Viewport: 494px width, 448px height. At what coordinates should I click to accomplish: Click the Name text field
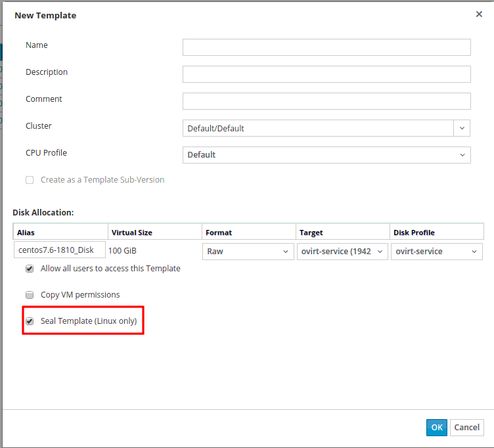tap(326, 47)
